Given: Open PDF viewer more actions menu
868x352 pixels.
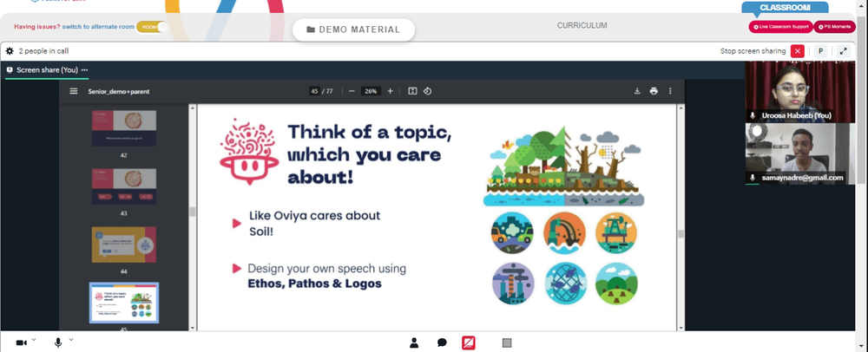Looking at the screenshot, I should 670,91.
